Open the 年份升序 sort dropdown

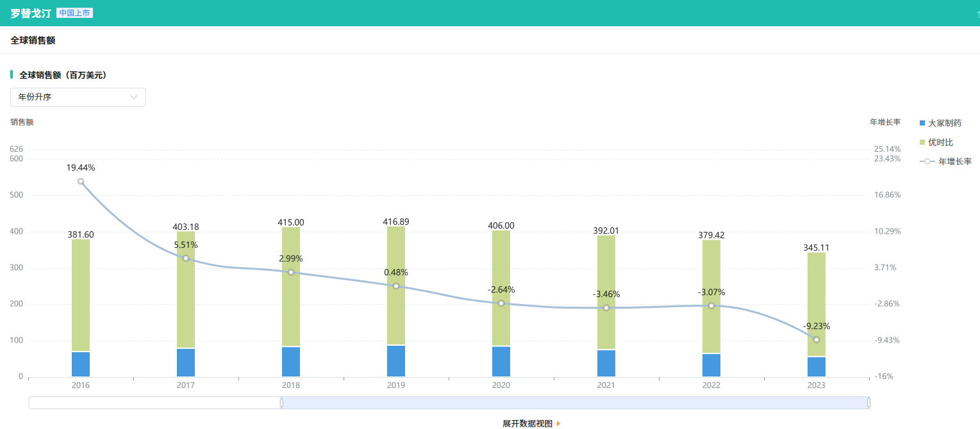click(x=78, y=97)
